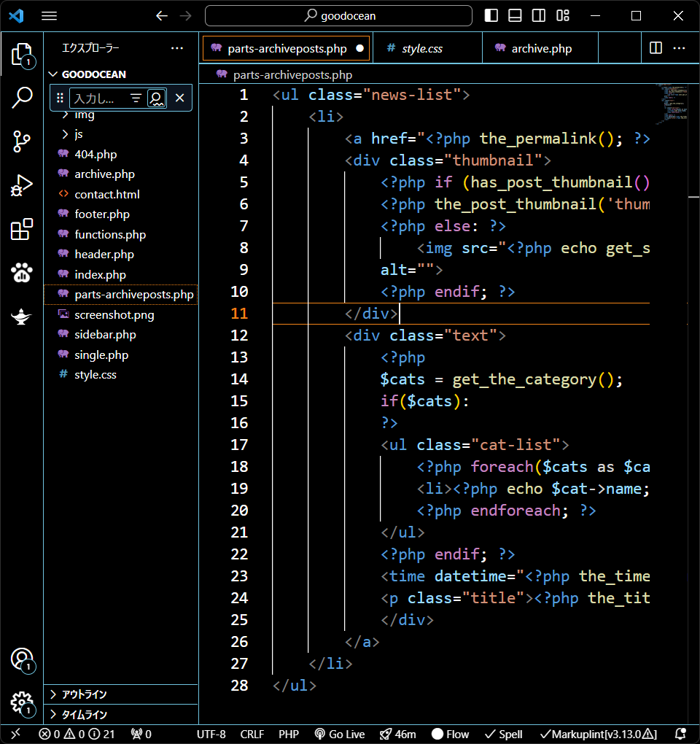700x744 pixels.
Task: Open style.css in the file tree
Action: point(121,374)
